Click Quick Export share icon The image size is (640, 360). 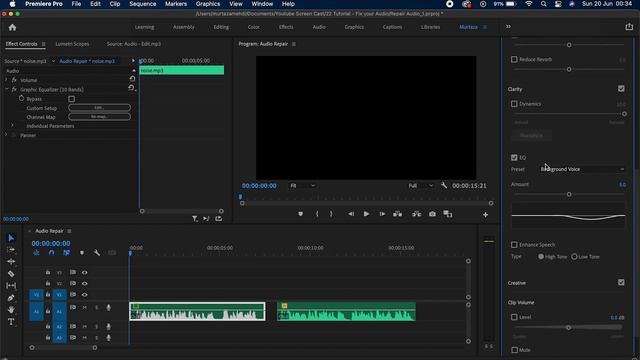pyautogui.click(x=629, y=27)
